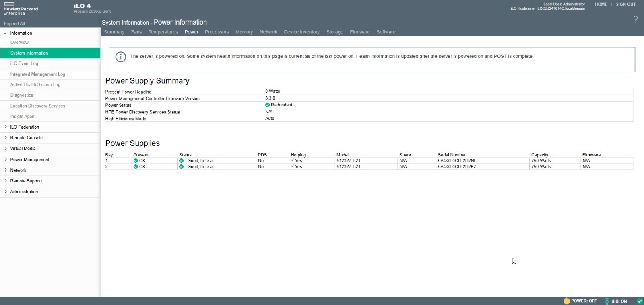Click the yellow POWER: OFF indicator icon
The width and height of the screenshot is (644, 305).
[x=566, y=301]
